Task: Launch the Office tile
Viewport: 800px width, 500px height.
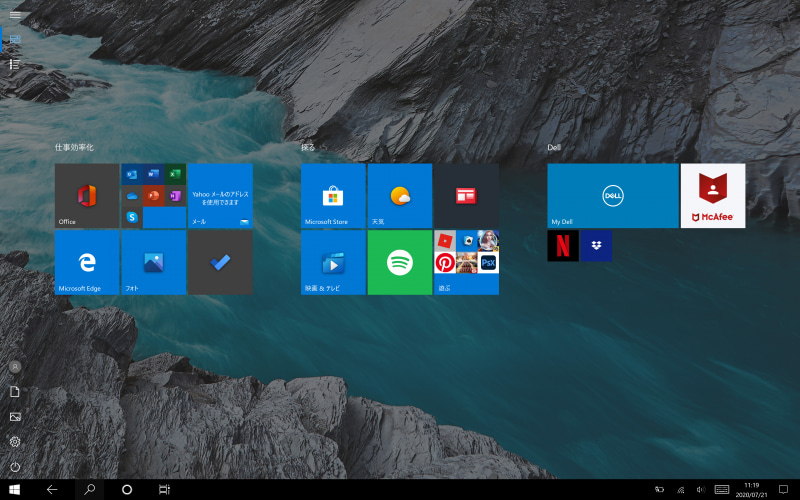Action: coord(87,195)
